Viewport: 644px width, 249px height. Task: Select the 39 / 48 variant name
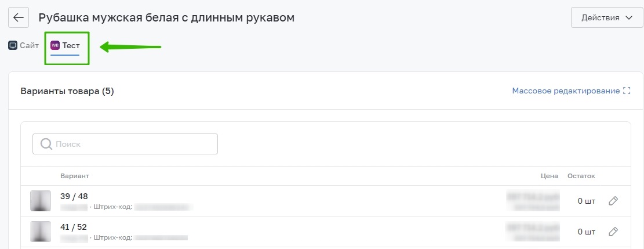coord(74,196)
